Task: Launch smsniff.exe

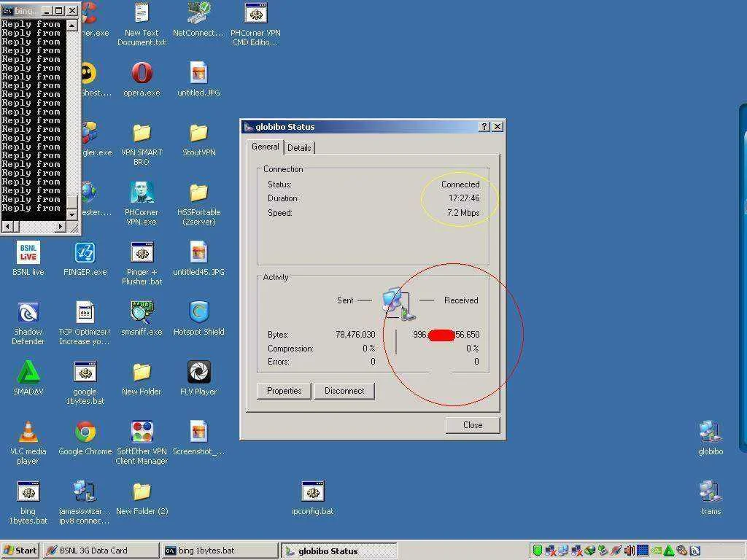Action: coord(142,318)
